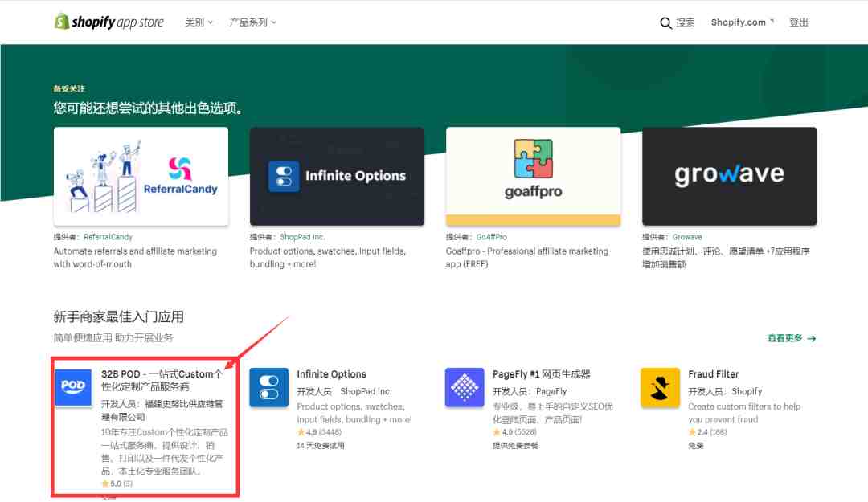Click Fraud Filter 2.4 rating text

(x=707, y=431)
